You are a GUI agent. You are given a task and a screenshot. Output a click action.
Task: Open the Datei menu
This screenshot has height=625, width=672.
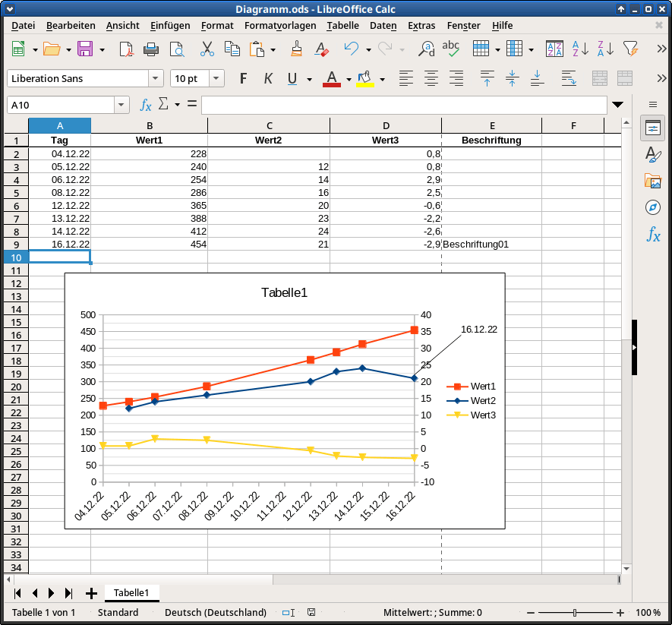(x=23, y=26)
